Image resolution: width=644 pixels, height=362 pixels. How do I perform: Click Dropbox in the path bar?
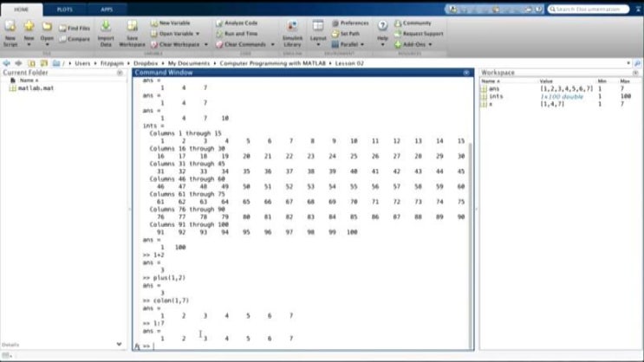[x=146, y=63]
